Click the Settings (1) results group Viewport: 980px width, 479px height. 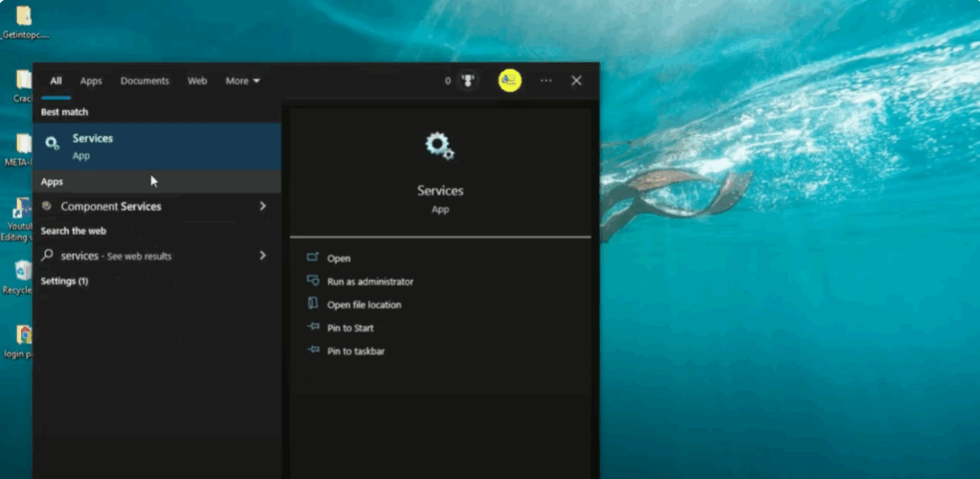tap(65, 281)
